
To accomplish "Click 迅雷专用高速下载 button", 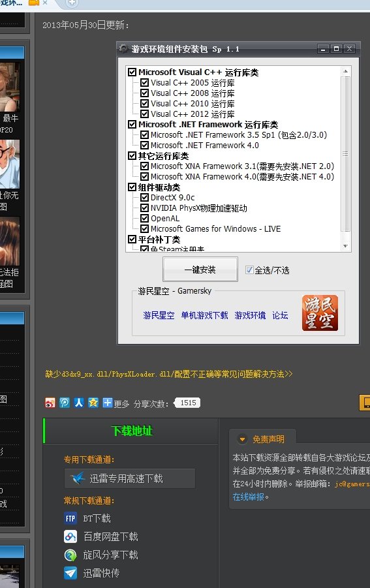I will 130,478.
